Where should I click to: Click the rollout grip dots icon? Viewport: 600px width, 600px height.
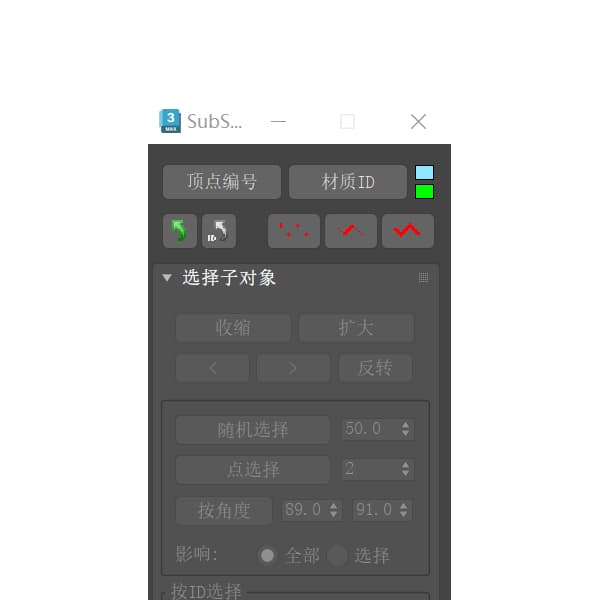[x=423, y=277]
